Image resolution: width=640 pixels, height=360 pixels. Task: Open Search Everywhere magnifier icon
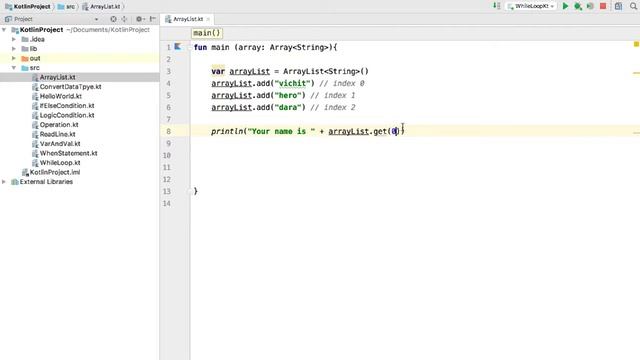633,6
